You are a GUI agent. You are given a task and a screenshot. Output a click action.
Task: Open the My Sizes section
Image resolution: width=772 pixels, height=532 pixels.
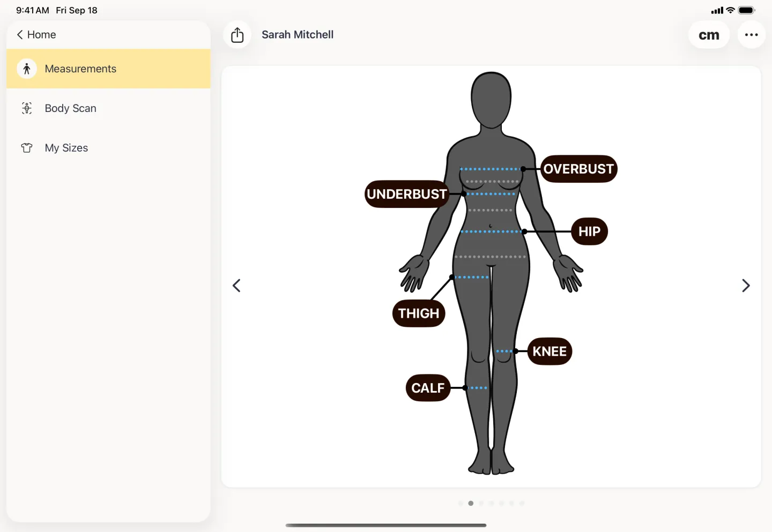pyautogui.click(x=108, y=148)
